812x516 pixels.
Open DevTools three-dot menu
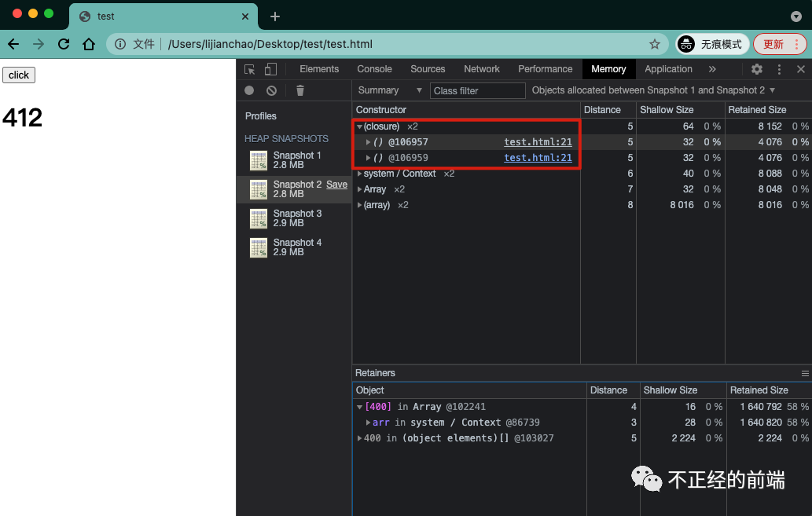tap(779, 69)
